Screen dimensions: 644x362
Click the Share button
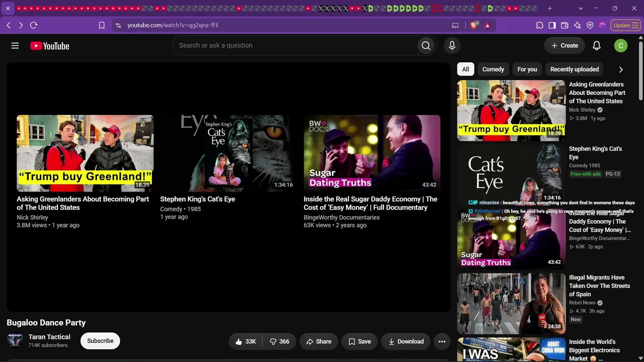click(319, 341)
